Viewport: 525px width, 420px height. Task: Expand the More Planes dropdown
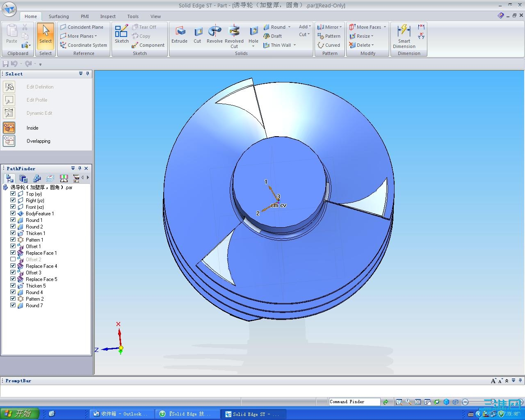[96, 36]
